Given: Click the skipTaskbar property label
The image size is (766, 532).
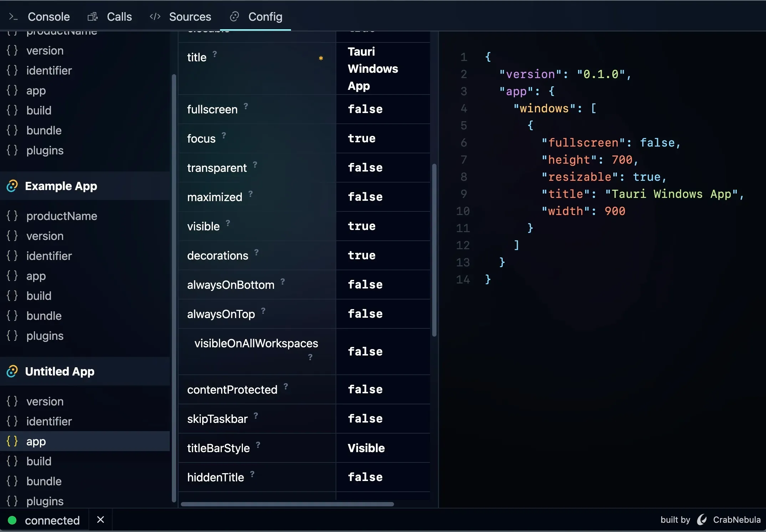Looking at the screenshot, I should point(217,419).
